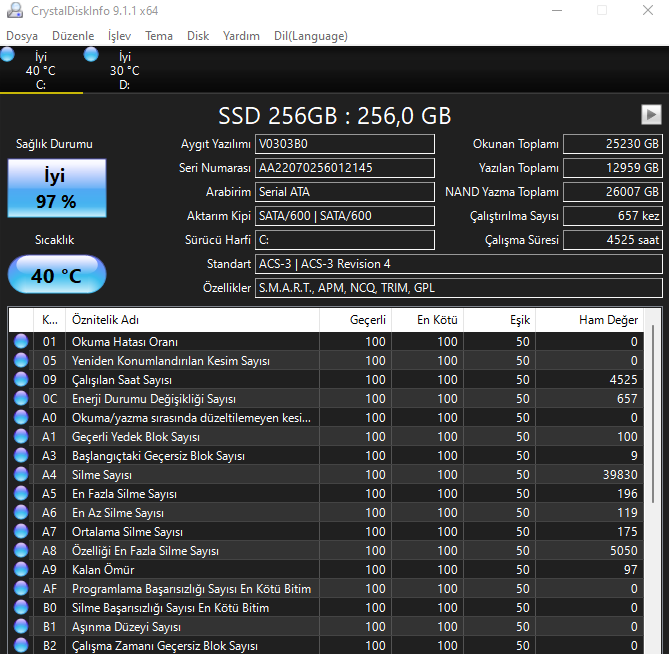This screenshot has width=669, height=654.
Task: Switch to the D: drive tab
Action: [125, 70]
